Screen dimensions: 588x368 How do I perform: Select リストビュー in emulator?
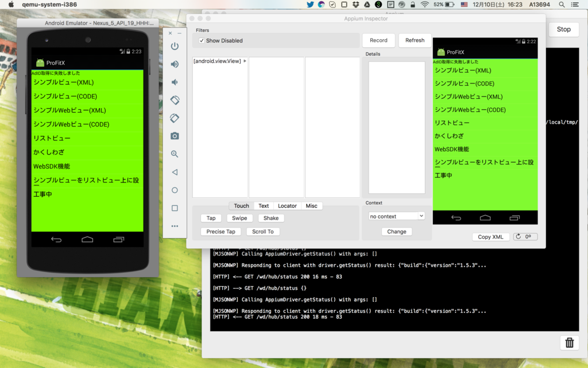click(87, 138)
